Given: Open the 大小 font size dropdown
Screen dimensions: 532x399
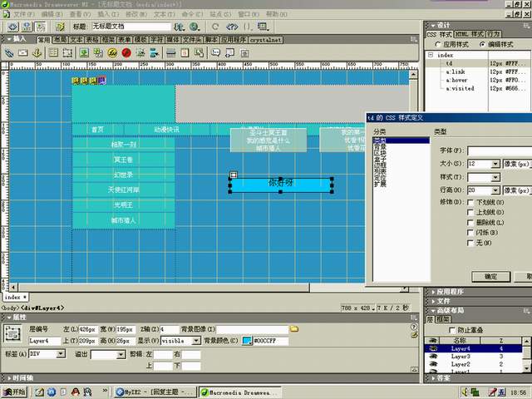Looking at the screenshot, I should coord(495,165).
